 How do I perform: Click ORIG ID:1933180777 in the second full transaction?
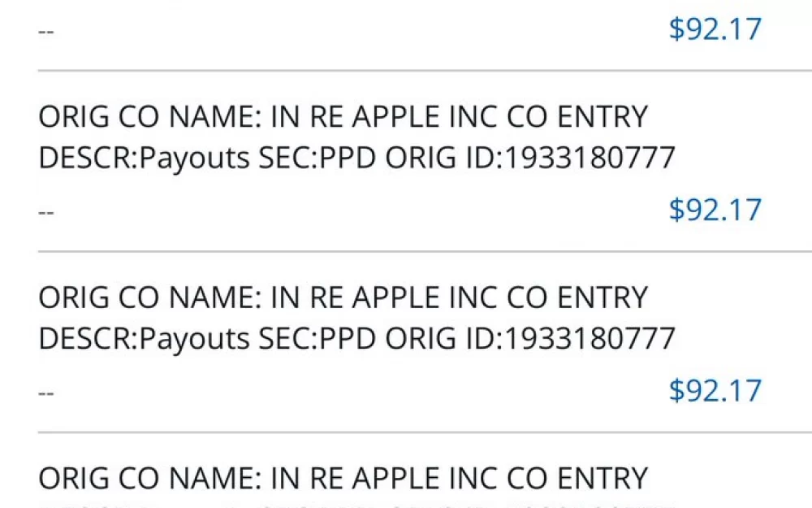530,338
